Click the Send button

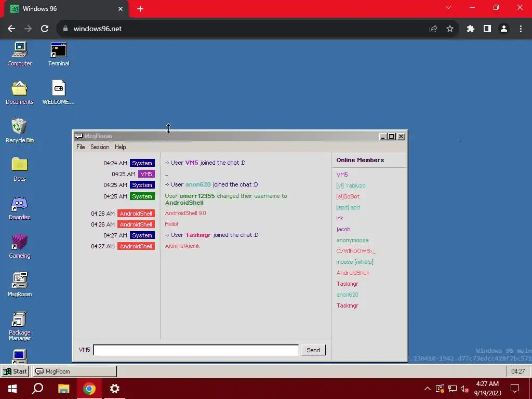(313, 350)
